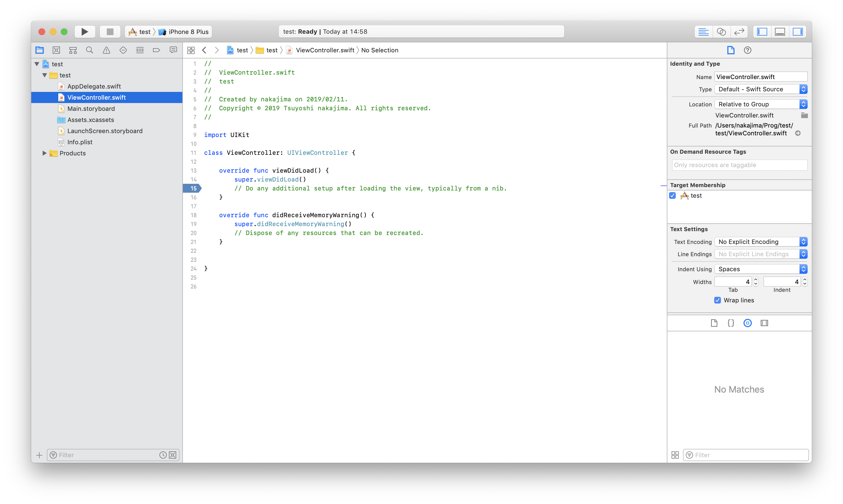The width and height of the screenshot is (843, 504).
Task: Open the Quick Help inspector
Action: 747,50
